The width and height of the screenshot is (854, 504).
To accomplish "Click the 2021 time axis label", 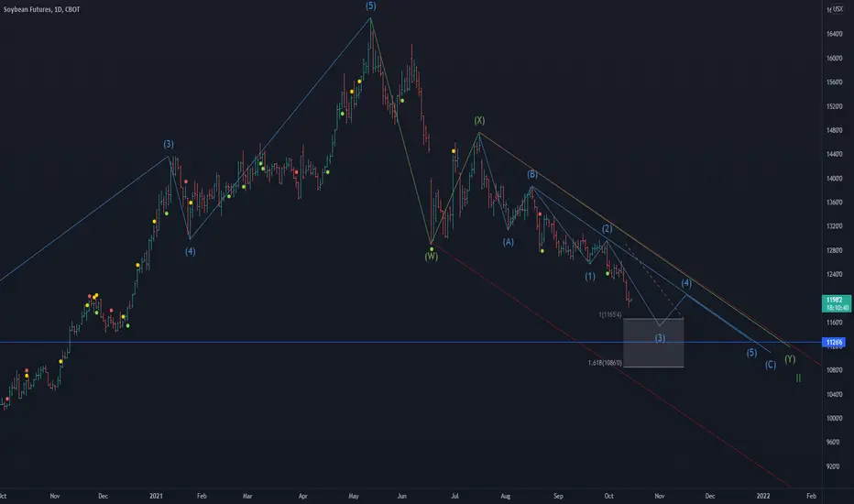I will [x=156, y=496].
